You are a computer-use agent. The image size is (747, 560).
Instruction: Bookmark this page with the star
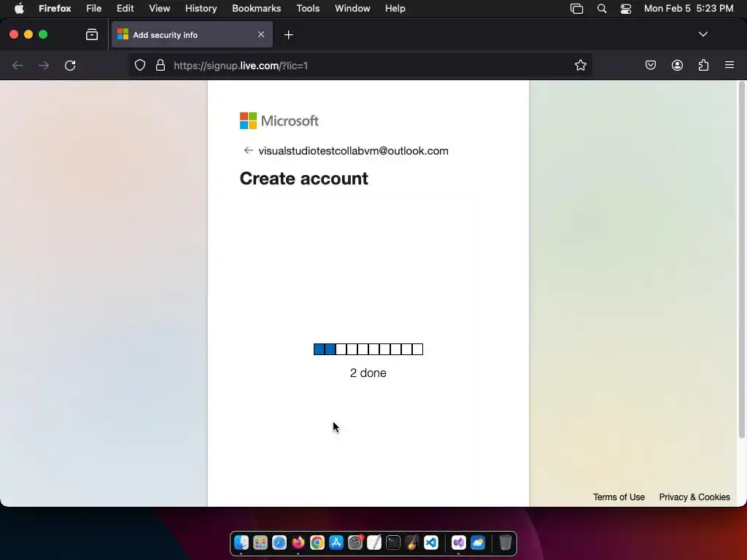coord(580,65)
